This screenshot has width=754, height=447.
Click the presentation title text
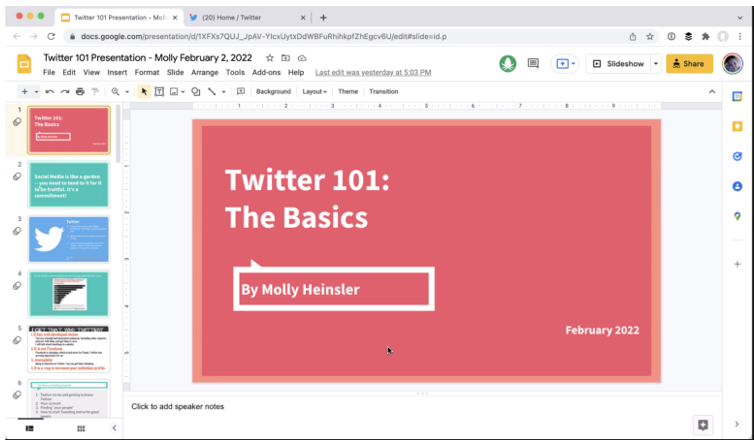tap(148, 58)
